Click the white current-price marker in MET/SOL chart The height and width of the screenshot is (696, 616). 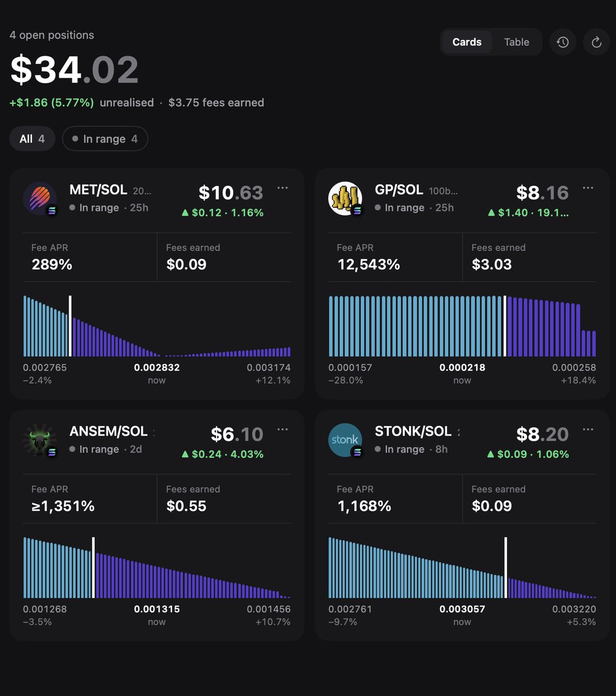tap(70, 326)
